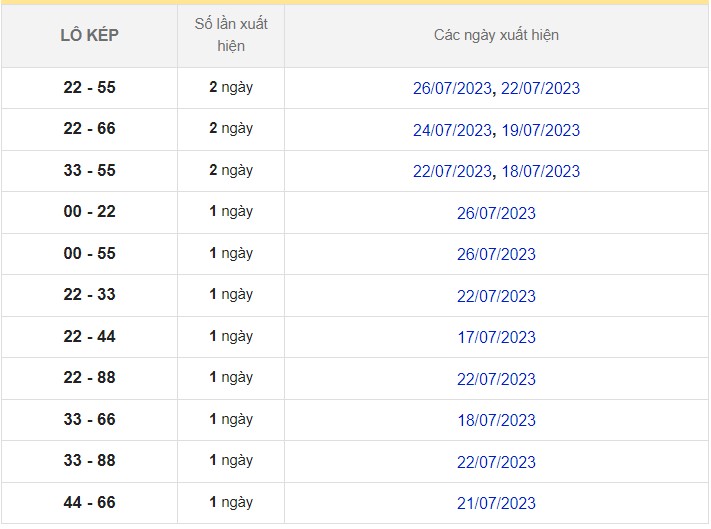711x529 pixels.
Task: Click the Các ngày xuất hiện header
Action: [x=496, y=35]
